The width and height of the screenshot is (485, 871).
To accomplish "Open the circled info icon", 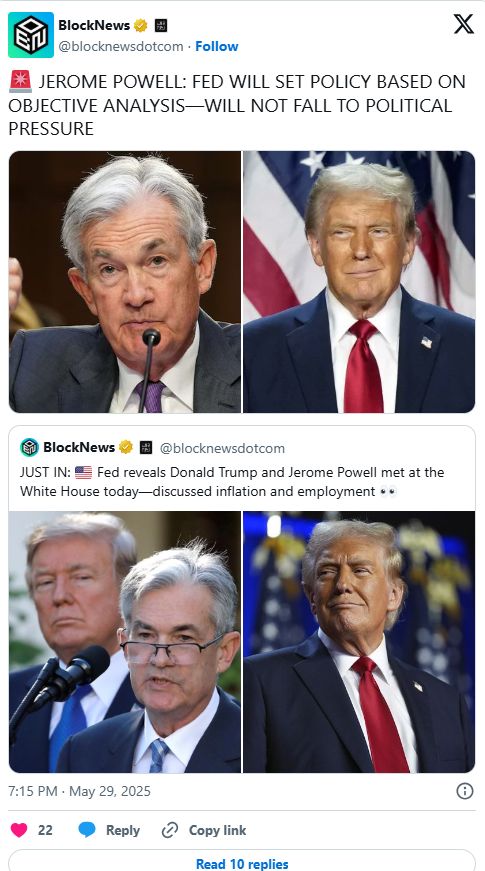I will click(x=464, y=791).
